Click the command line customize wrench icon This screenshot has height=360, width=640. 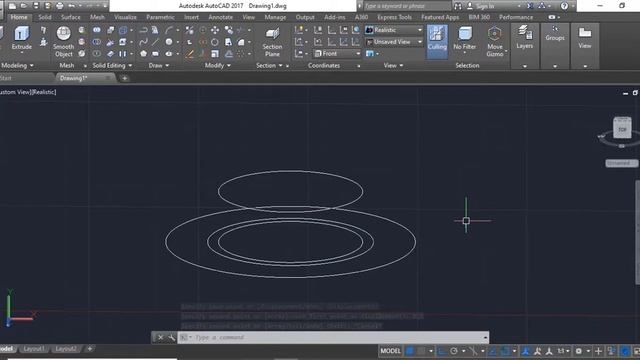(171, 338)
